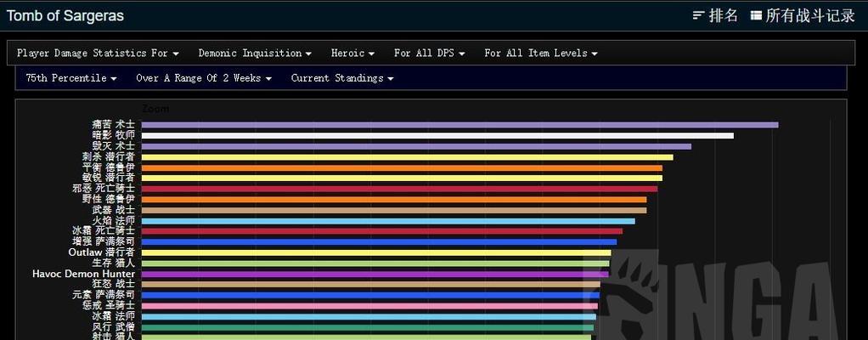Click the 冰霜 死亡骑士 bar
Image resolution: width=868 pixels, height=340 pixels.
(x=382, y=231)
